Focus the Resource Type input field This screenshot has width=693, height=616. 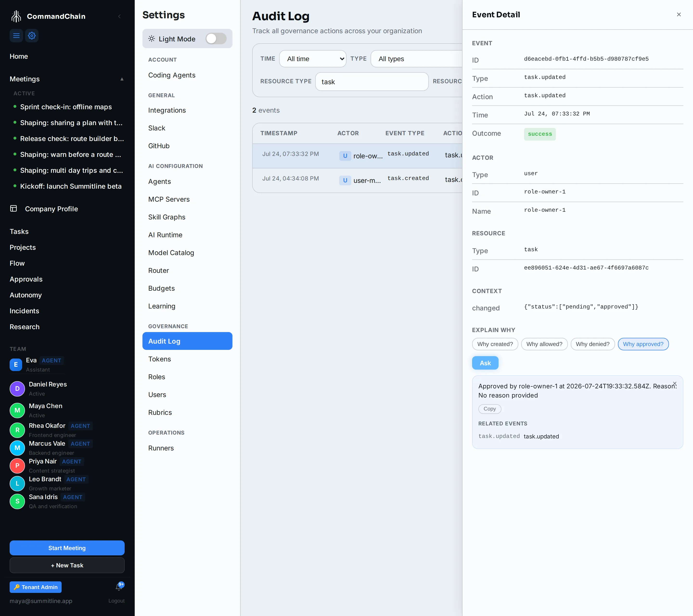coord(372,81)
